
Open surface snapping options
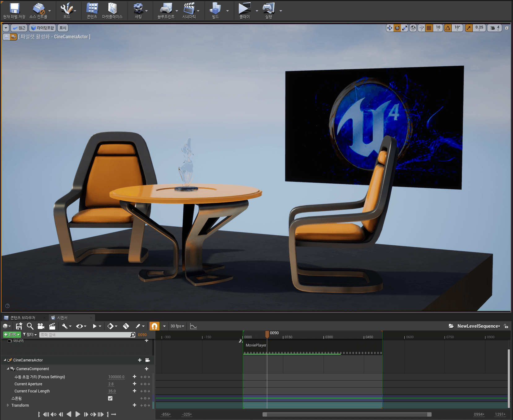pos(421,28)
